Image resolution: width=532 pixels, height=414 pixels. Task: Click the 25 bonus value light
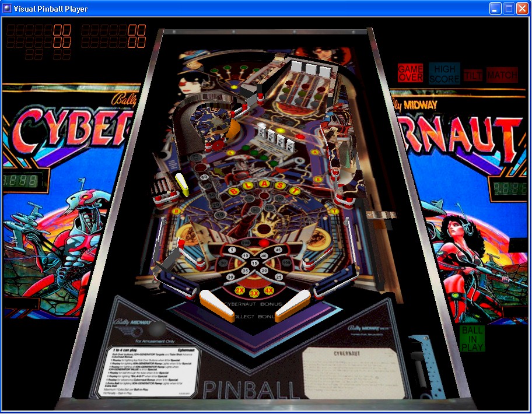point(279,277)
